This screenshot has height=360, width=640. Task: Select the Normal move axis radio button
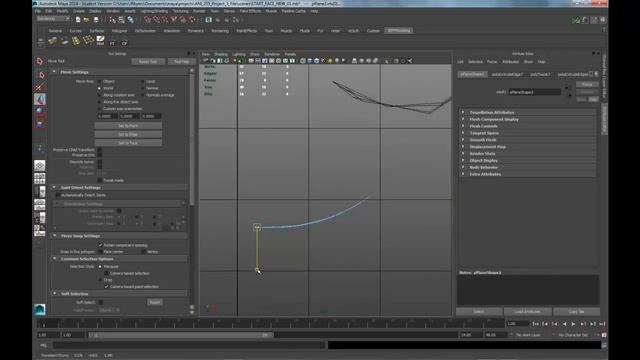pyautogui.click(x=142, y=88)
